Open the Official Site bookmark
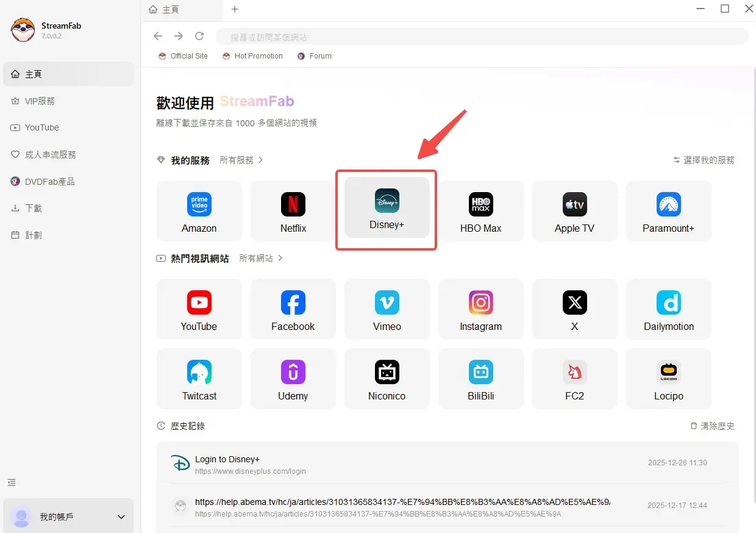The height and width of the screenshot is (533, 756). tap(183, 55)
